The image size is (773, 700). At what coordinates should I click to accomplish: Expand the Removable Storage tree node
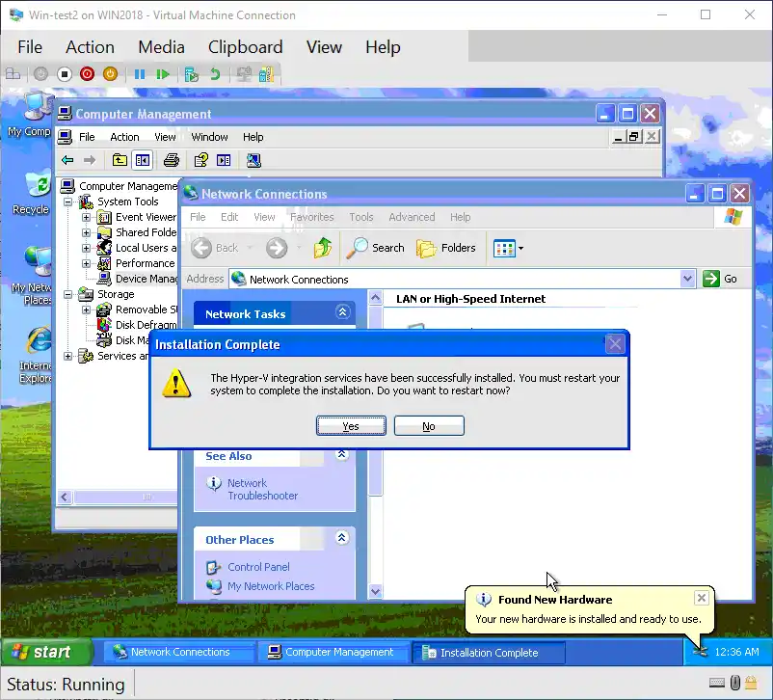pos(87,310)
